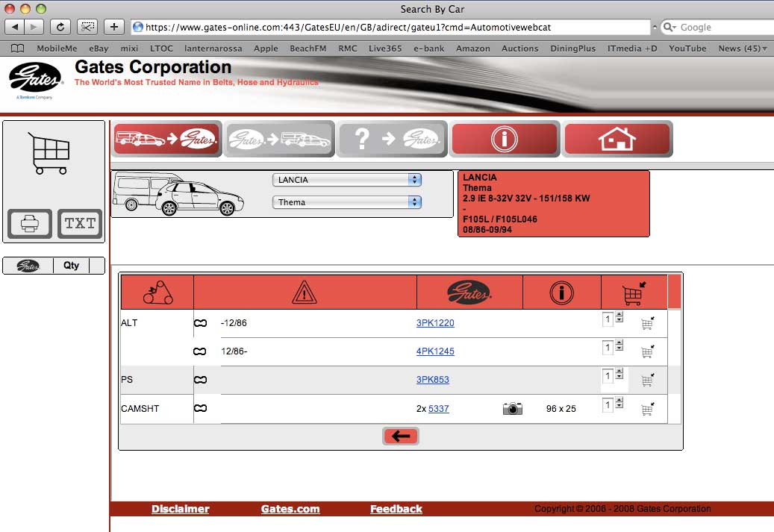
Task: Select vehicle-to-Gates search tab
Action: 167,140
